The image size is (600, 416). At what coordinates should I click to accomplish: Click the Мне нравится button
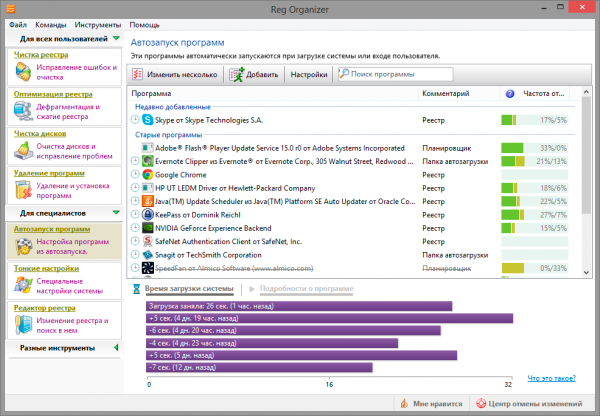[432, 403]
